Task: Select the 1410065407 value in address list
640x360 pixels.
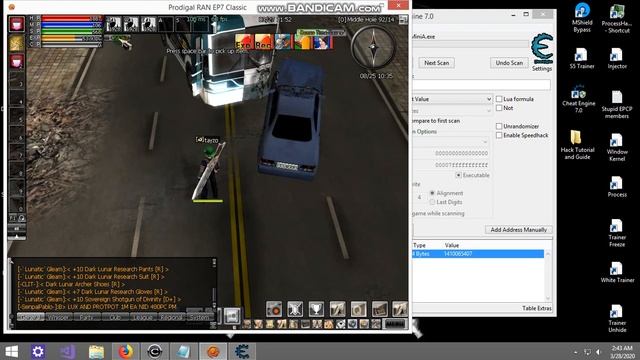Action: [x=458, y=254]
